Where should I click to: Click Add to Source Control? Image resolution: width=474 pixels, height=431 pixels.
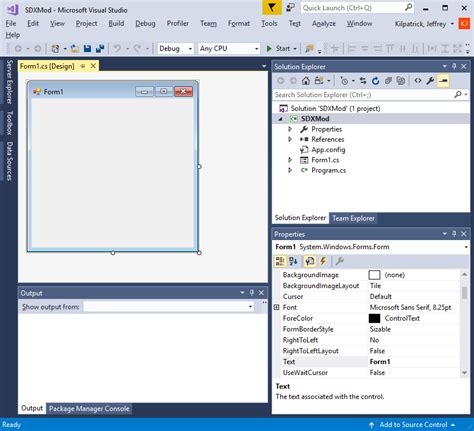[x=412, y=425]
